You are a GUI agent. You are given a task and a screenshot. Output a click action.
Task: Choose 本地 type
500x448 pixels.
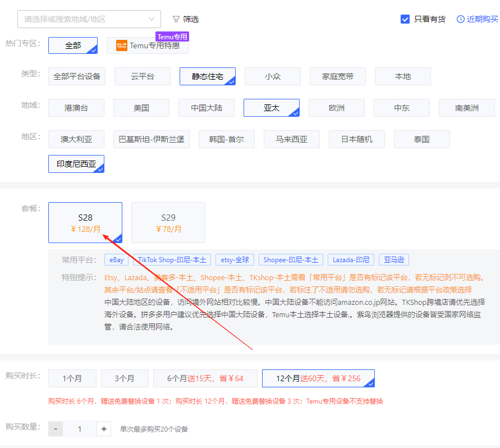point(403,76)
